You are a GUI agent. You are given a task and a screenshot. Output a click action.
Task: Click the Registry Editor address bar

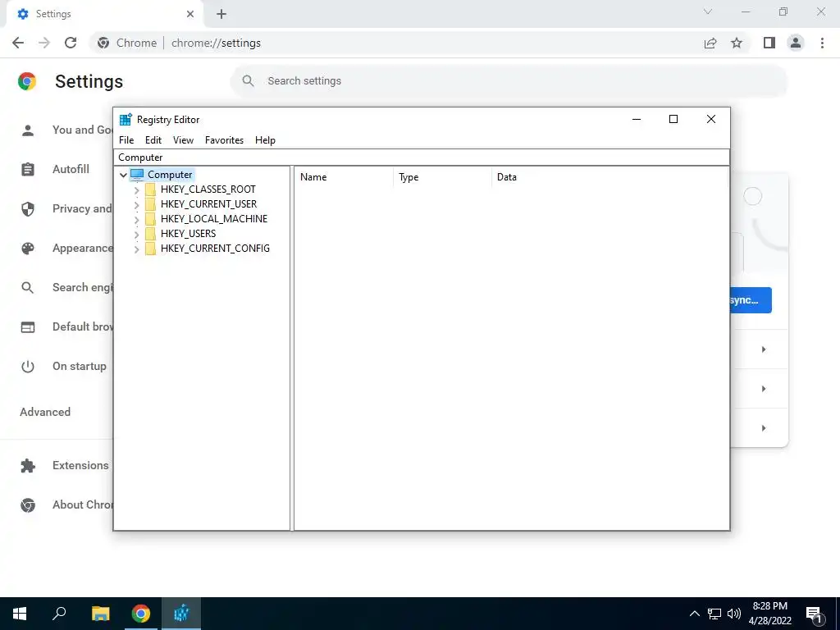[x=422, y=157]
